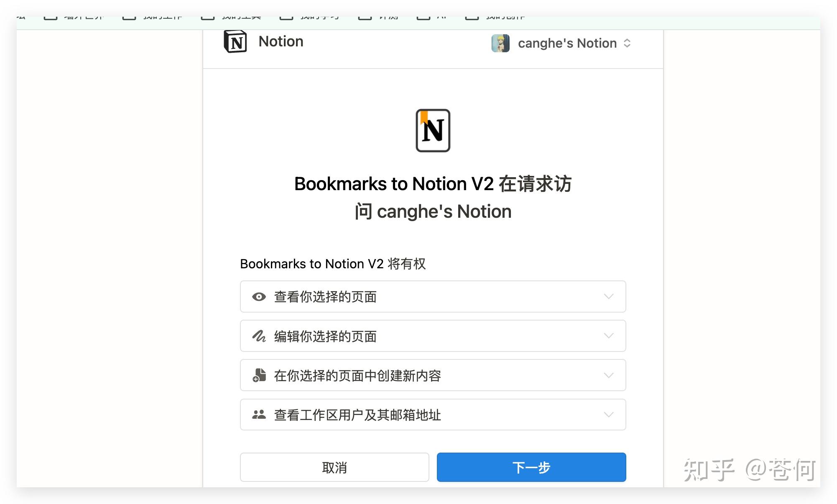Select the 查看你选择的页面 permission row
The image size is (837, 504).
pyautogui.click(x=433, y=297)
